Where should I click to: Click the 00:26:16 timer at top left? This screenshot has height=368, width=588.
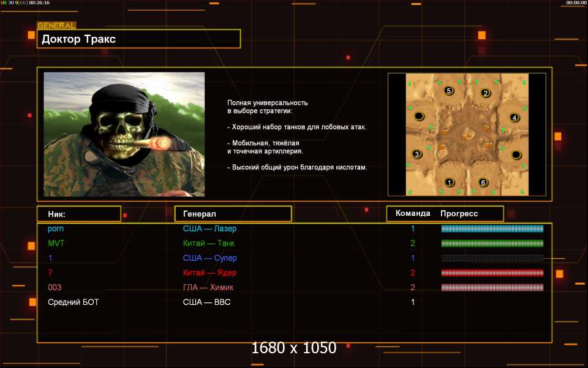click(39, 2)
